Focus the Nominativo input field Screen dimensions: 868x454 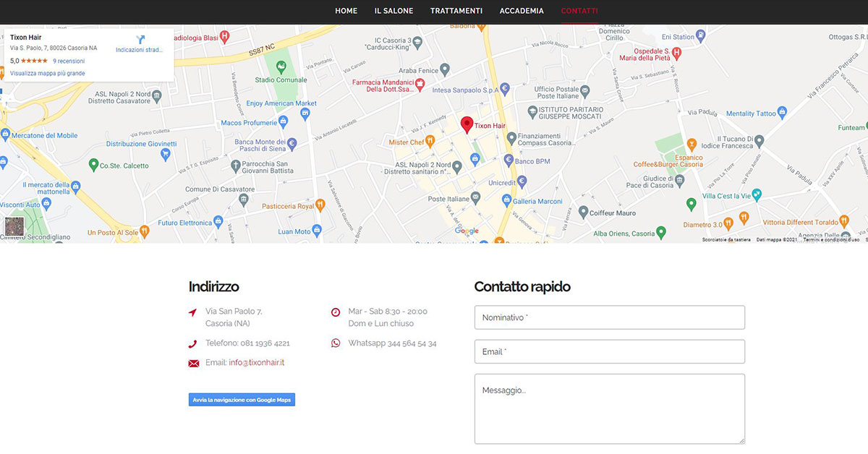pyautogui.click(x=610, y=317)
